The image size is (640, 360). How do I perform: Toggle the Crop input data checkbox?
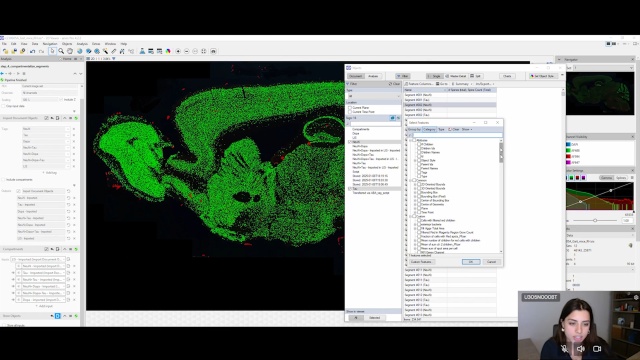(3, 106)
